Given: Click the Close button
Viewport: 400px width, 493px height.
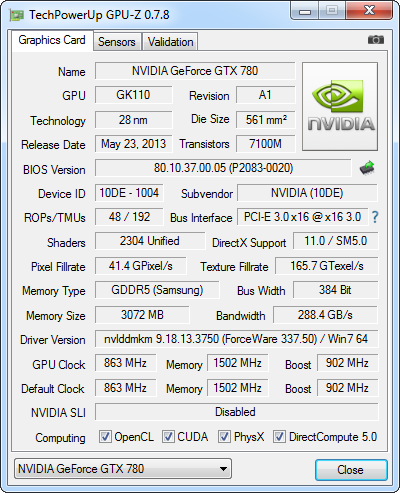Looking at the screenshot, I should pyautogui.click(x=351, y=470).
